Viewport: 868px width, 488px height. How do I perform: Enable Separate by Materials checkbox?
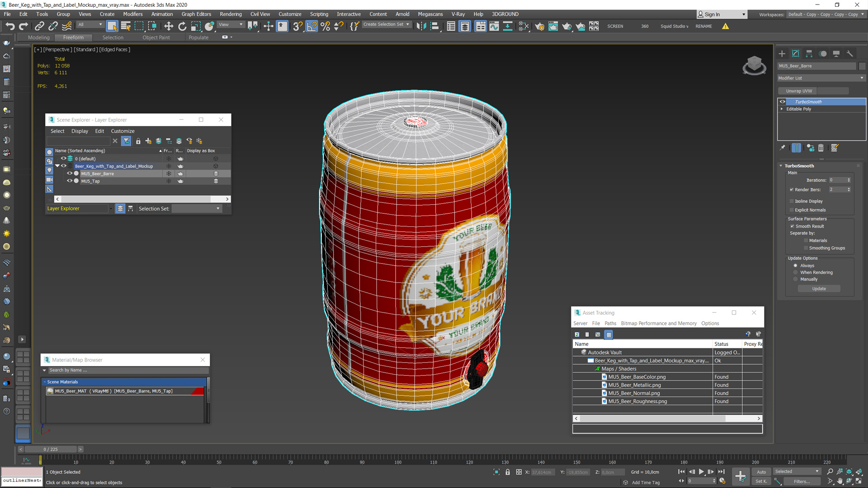click(806, 240)
